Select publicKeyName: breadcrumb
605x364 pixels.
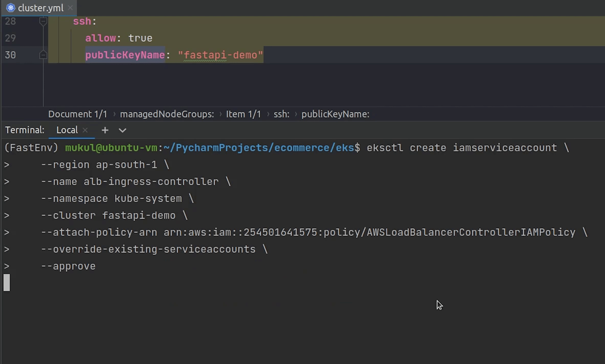pyautogui.click(x=335, y=114)
